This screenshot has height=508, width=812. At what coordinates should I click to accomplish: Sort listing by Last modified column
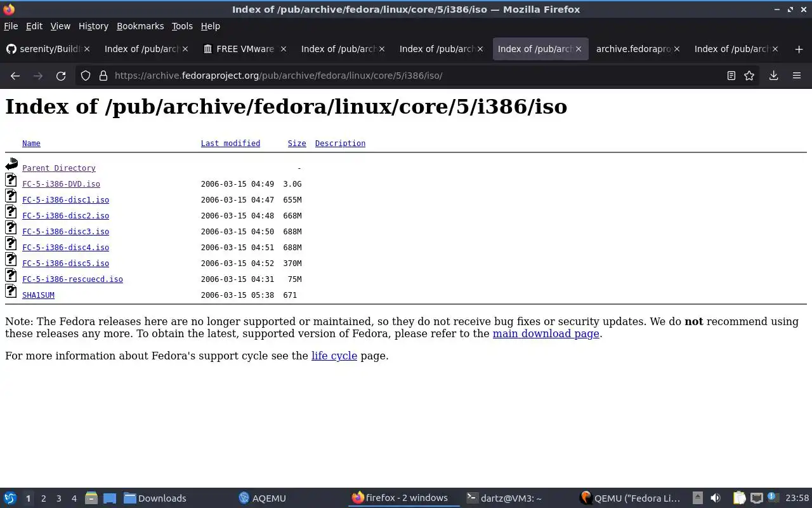[x=230, y=144]
